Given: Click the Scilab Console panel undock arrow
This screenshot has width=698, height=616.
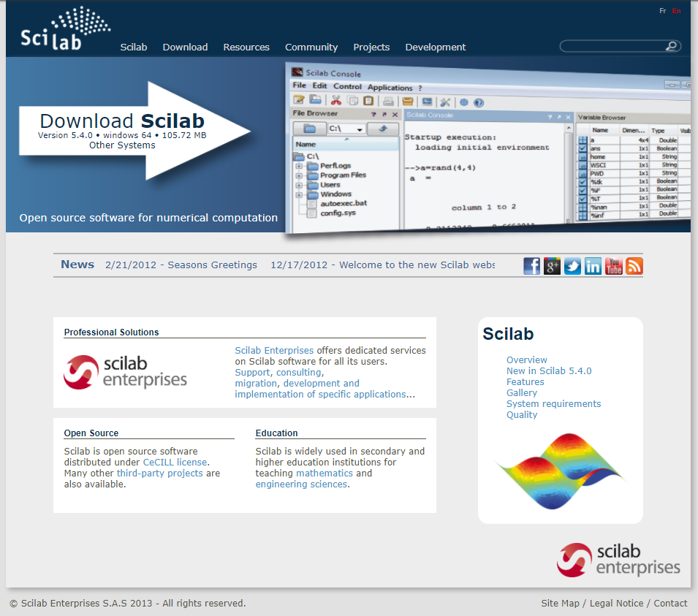Looking at the screenshot, I should coord(559,117).
